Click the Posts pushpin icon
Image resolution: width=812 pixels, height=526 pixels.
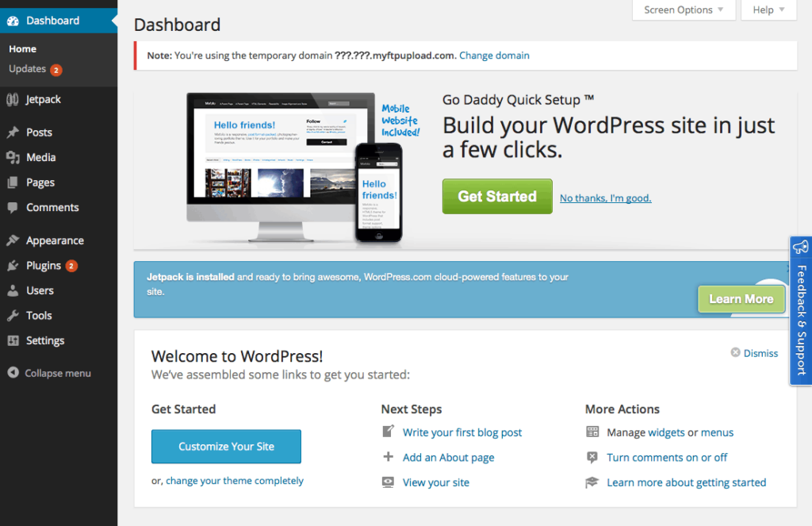13,132
